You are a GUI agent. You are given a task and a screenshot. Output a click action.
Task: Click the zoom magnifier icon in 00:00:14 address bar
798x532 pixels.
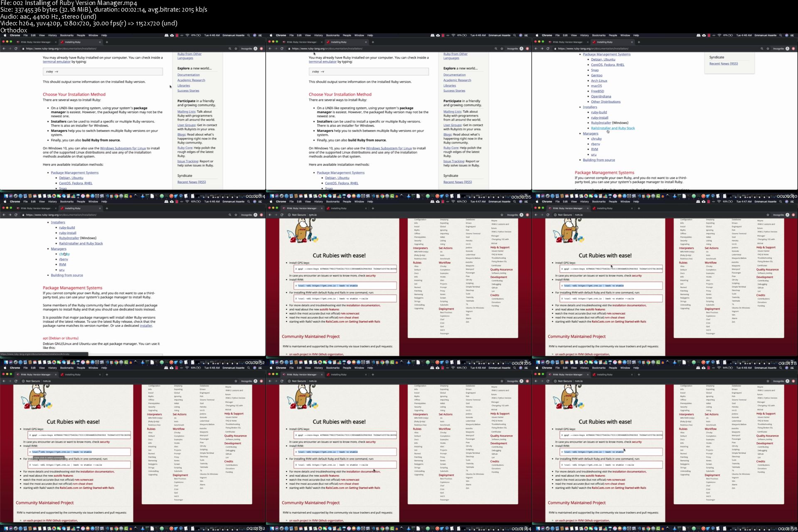229,49
